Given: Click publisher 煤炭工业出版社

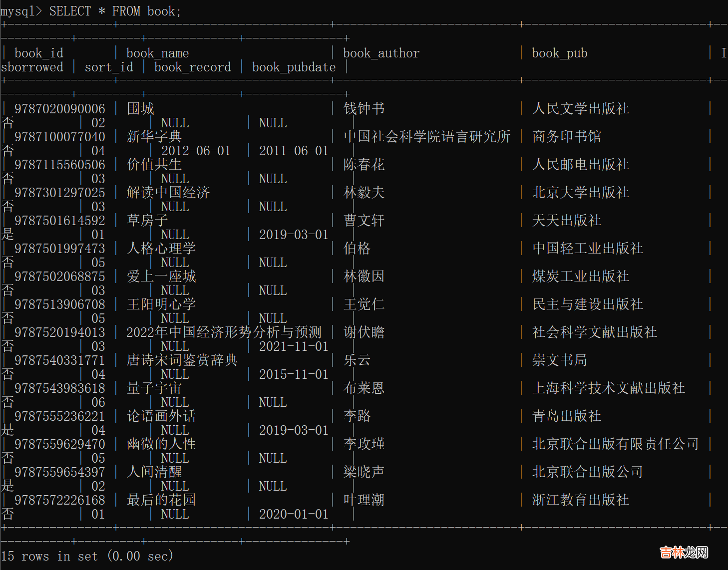Looking at the screenshot, I should point(581,277).
